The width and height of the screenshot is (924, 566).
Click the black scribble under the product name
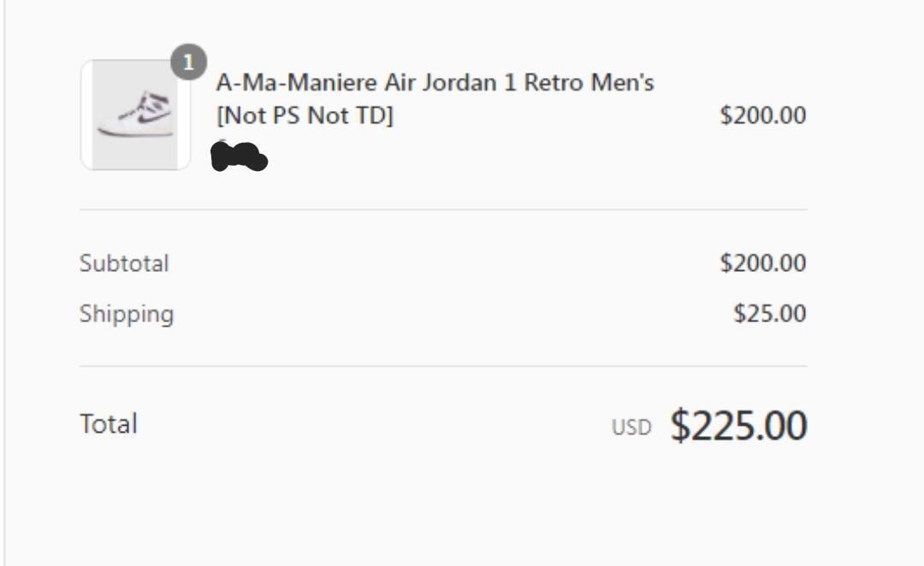click(239, 157)
